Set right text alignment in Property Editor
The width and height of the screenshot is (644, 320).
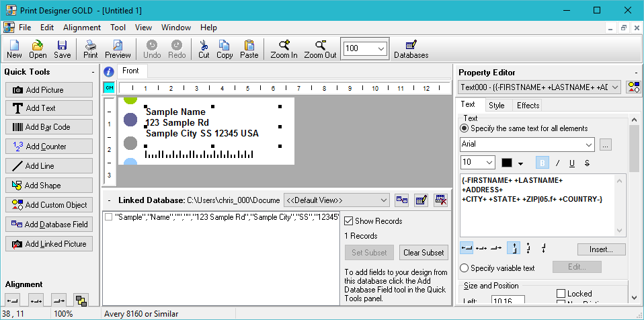click(496, 247)
